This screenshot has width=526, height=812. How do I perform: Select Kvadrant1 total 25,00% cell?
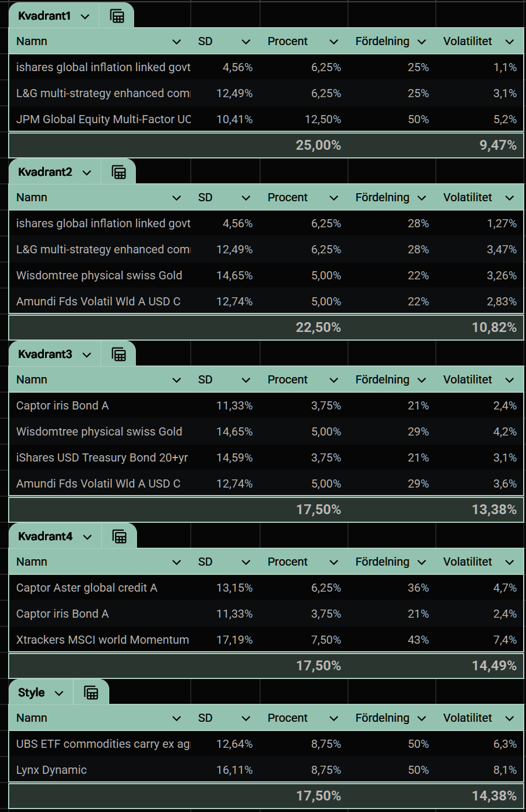[x=304, y=145]
